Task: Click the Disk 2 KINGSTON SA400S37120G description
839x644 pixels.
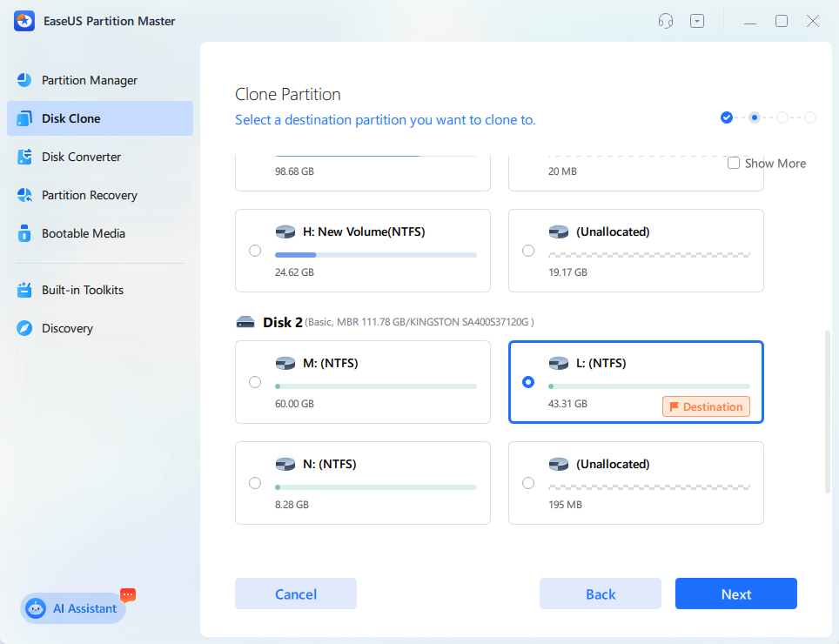Action: (x=419, y=322)
